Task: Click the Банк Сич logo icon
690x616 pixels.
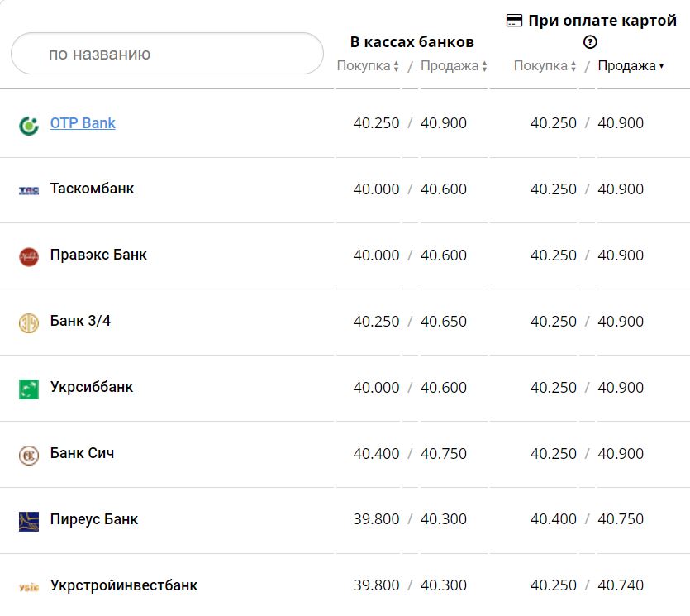Action: [x=29, y=455]
